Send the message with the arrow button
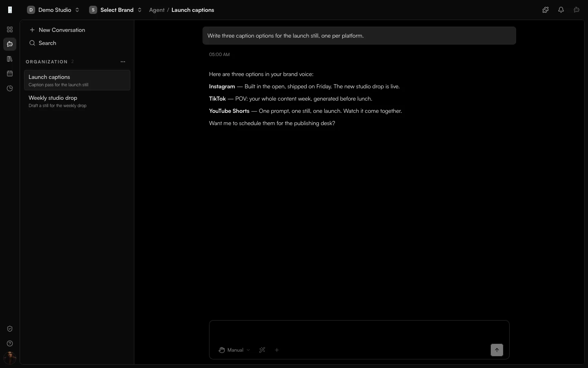The image size is (588, 368). pos(497,350)
